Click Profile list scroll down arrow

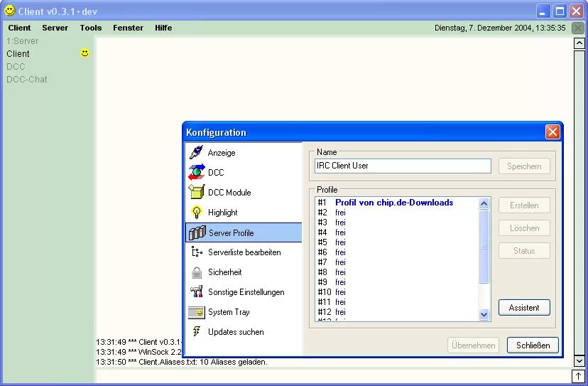484,314
